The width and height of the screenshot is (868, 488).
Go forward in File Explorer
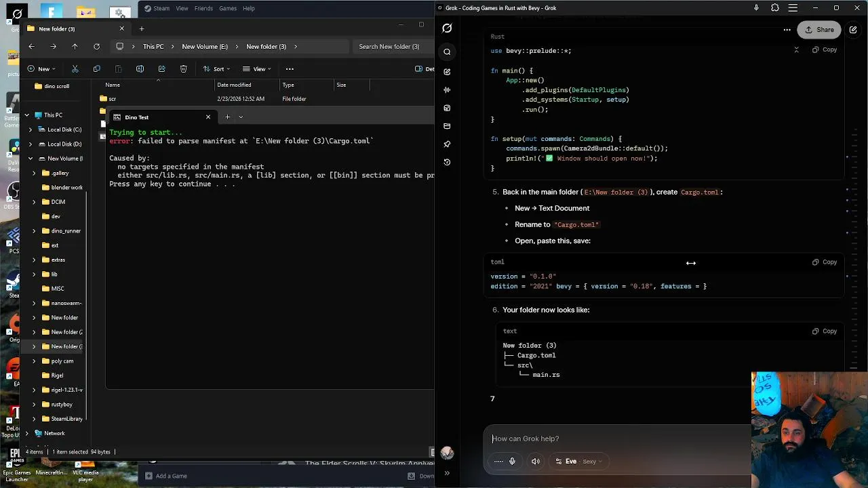[x=53, y=46]
